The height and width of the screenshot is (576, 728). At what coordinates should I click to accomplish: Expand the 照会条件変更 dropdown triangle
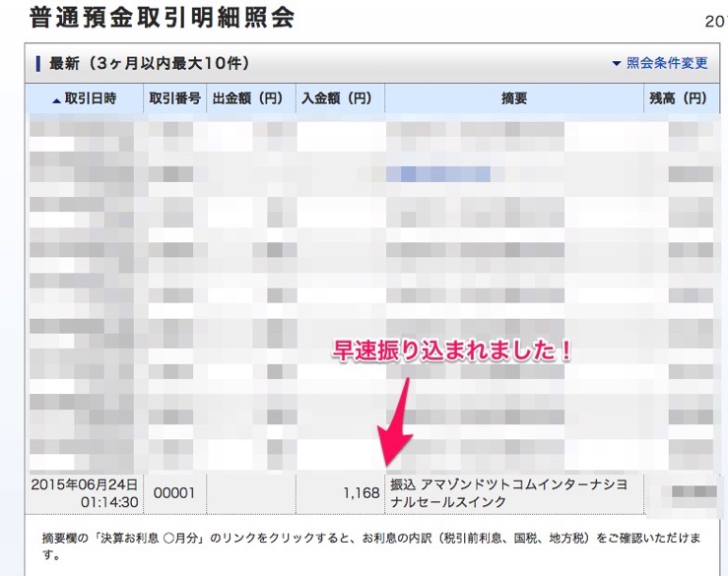(x=617, y=64)
